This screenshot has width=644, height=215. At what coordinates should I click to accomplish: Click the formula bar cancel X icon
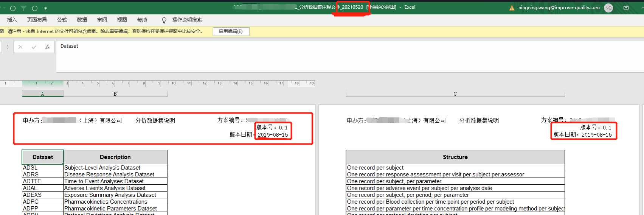point(20,47)
